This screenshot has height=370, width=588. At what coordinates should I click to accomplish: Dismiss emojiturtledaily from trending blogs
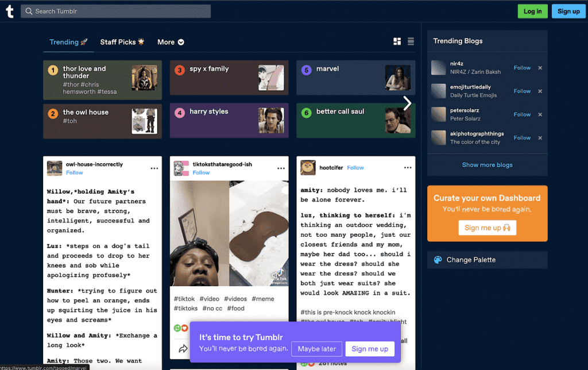(540, 91)
